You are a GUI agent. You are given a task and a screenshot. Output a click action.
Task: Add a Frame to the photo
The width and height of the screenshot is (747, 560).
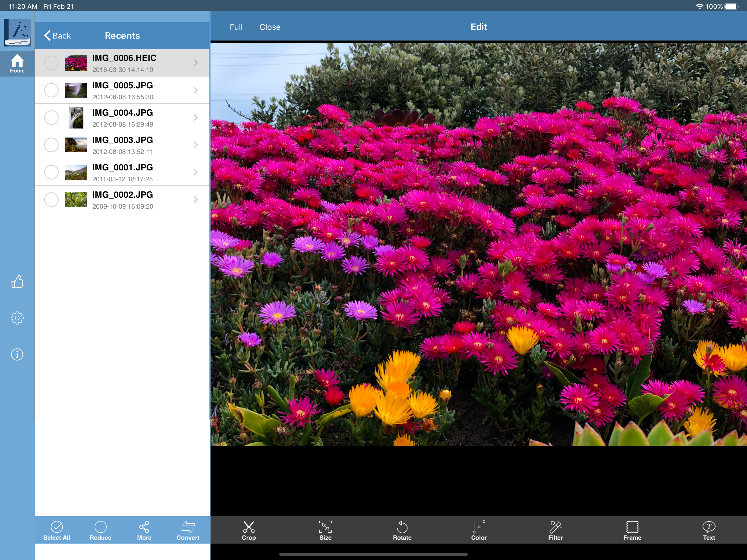(x=632, y=530)
